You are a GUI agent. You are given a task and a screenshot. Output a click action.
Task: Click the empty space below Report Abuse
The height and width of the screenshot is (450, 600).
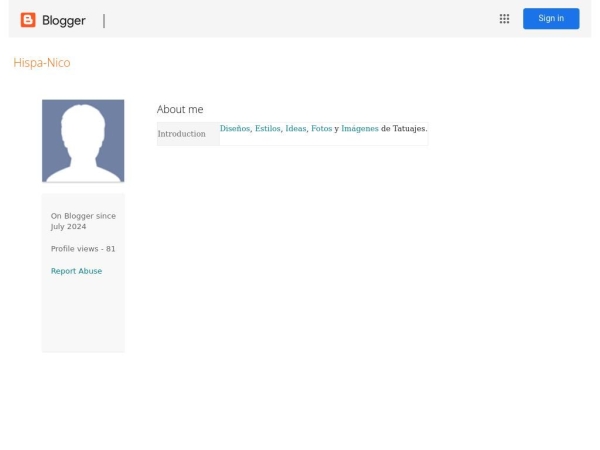point(83,315)
